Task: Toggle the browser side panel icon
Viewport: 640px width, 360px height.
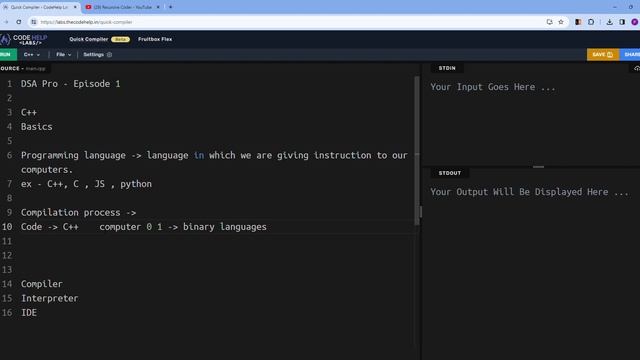Action: coord(622,22)
